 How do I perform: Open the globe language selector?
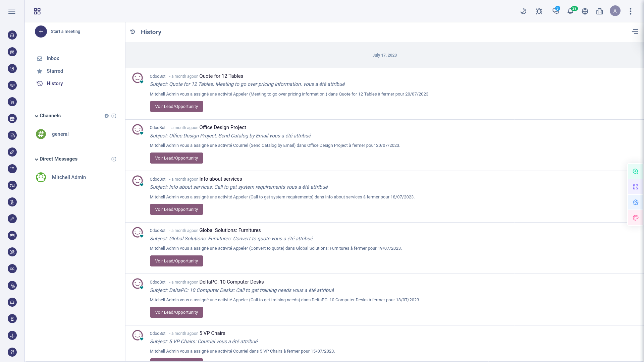pos(585,11)
